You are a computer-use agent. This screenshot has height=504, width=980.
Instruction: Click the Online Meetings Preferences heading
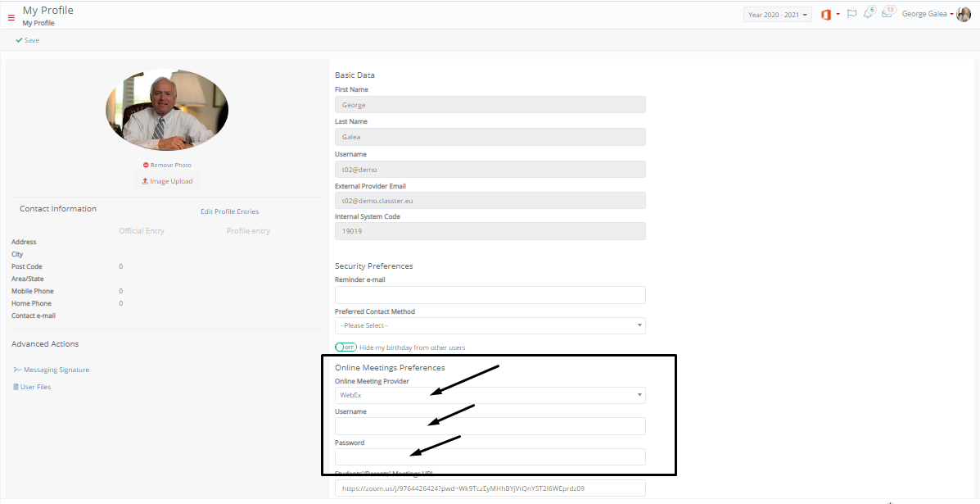pyautogui.click(x=390, y=368)
